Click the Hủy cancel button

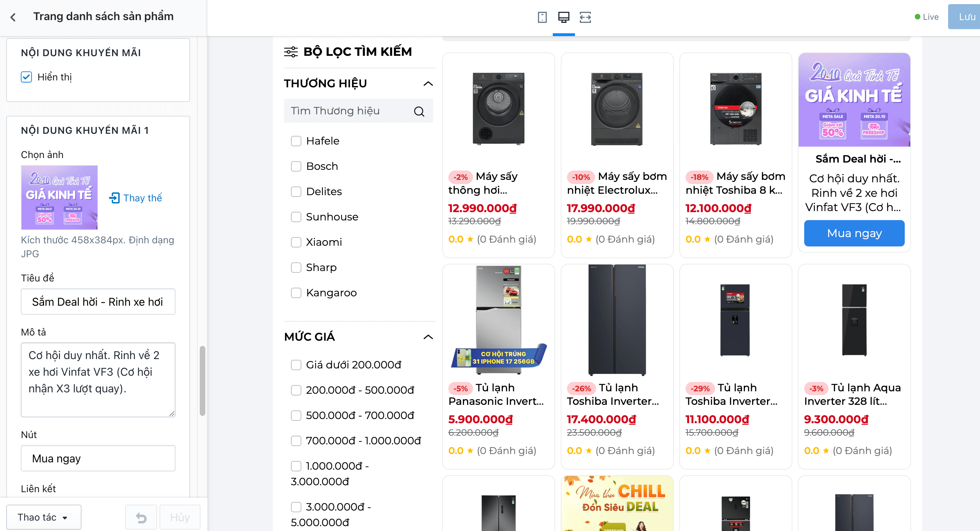pos(180,517)
